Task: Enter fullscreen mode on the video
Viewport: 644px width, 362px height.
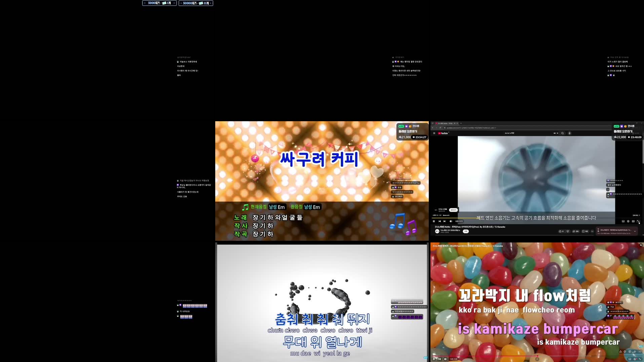Action: (x=638, y=221)
